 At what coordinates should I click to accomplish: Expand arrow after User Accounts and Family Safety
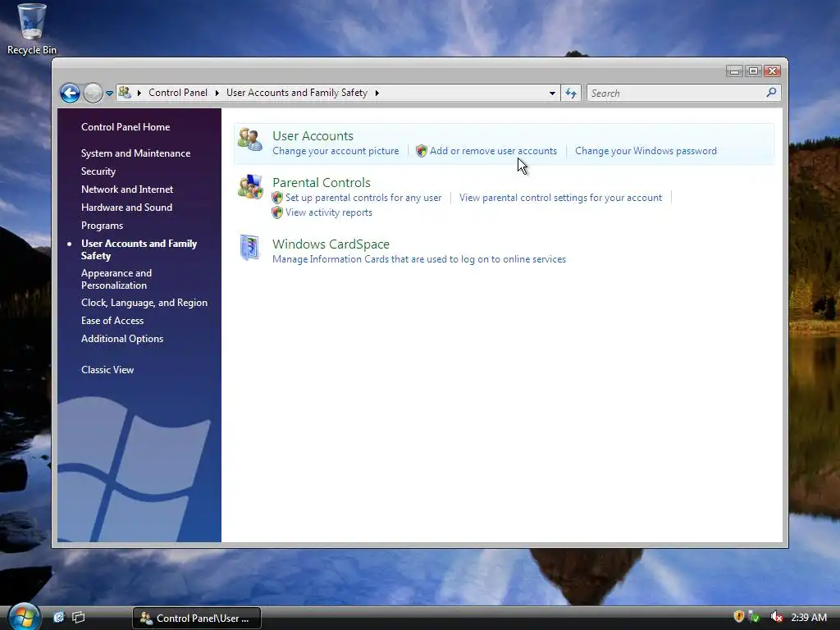(x=377, y=93)
